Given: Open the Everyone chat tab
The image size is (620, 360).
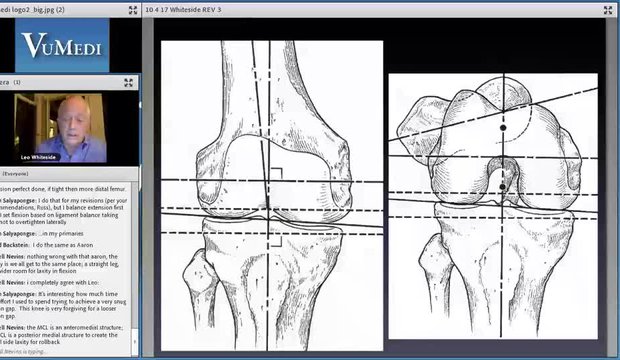Looking at the screenshot, I should pos(16,174).
